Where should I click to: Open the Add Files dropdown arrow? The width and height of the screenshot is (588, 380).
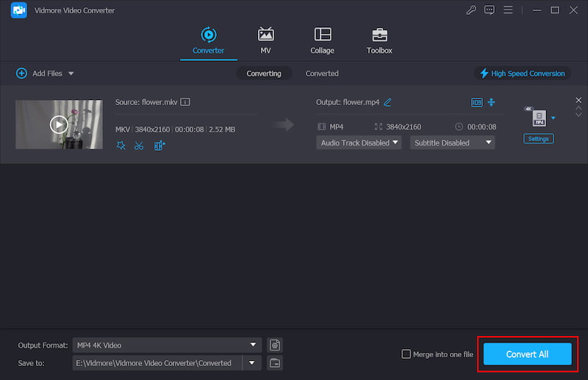[71, 74]
